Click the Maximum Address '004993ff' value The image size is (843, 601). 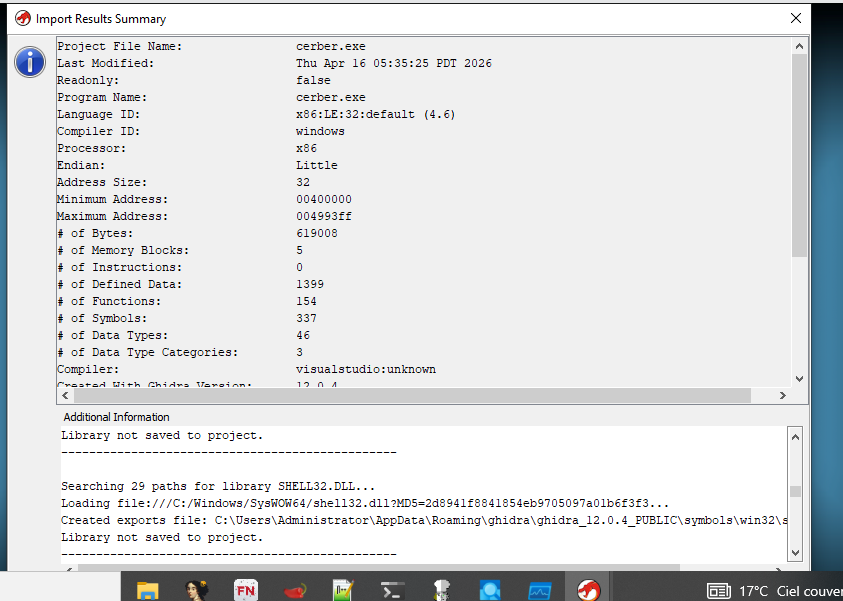(x=324, y=217)
